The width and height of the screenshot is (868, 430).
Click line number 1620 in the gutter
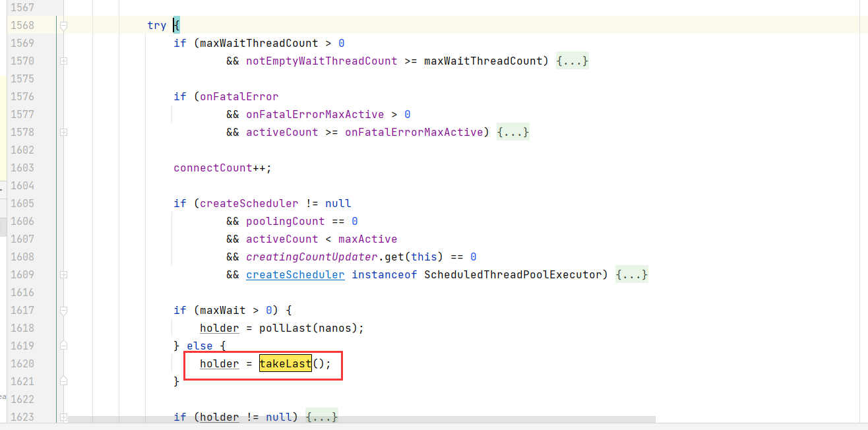[x=23, y=364]
